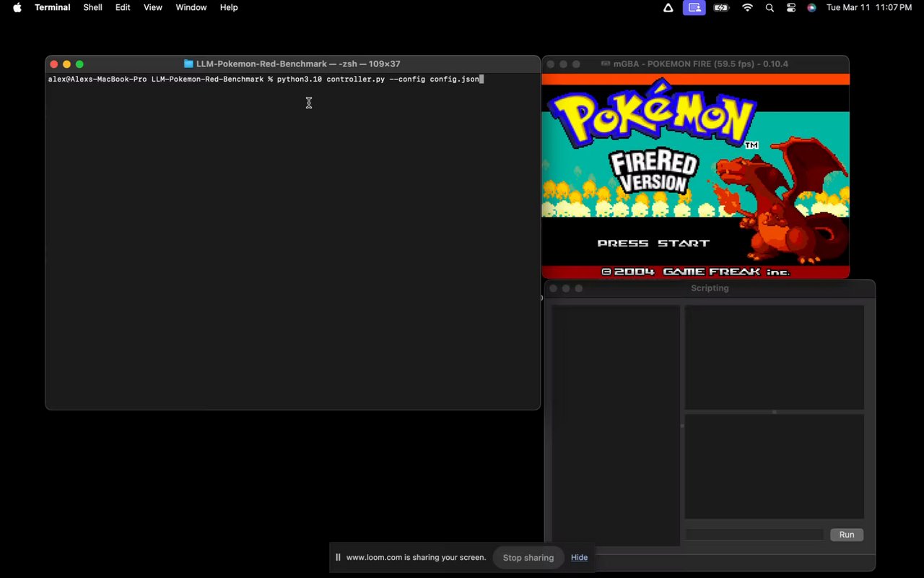Click the mGBA icon in its title bar
This screenshot has width=924, height=578.
click(606, 64)
